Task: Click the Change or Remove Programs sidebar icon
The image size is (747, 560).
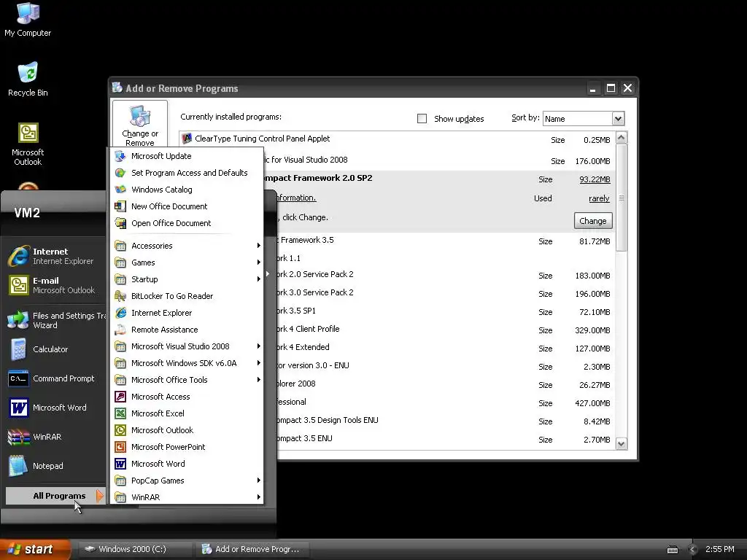Action: [139, 125]
